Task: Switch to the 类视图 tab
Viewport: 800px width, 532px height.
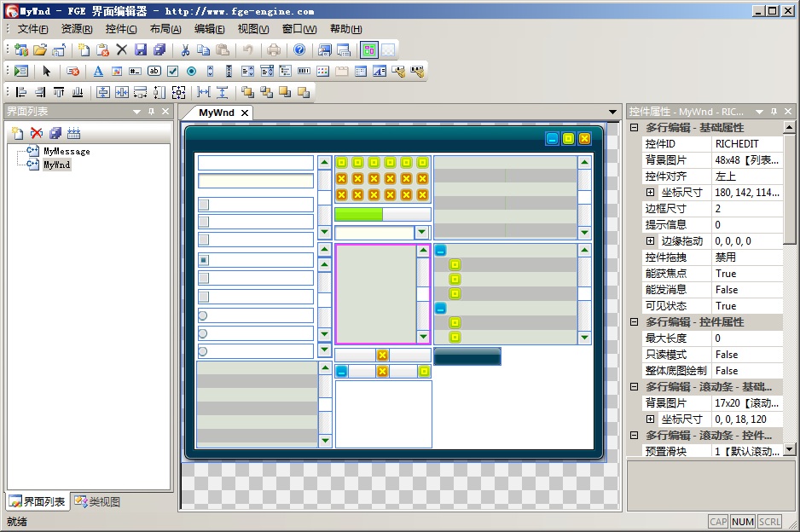Action: click(x=97, y=502)
